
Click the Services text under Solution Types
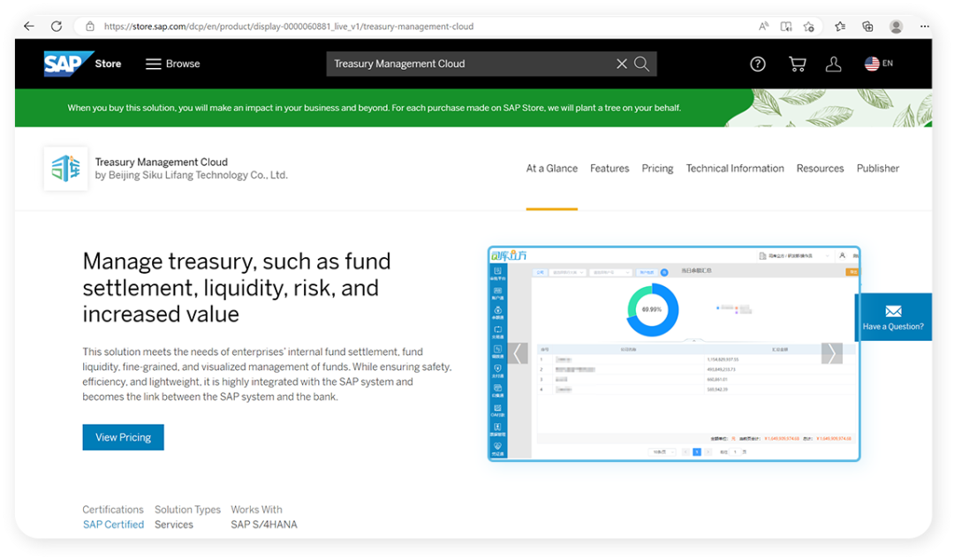(x=174, y=525)
